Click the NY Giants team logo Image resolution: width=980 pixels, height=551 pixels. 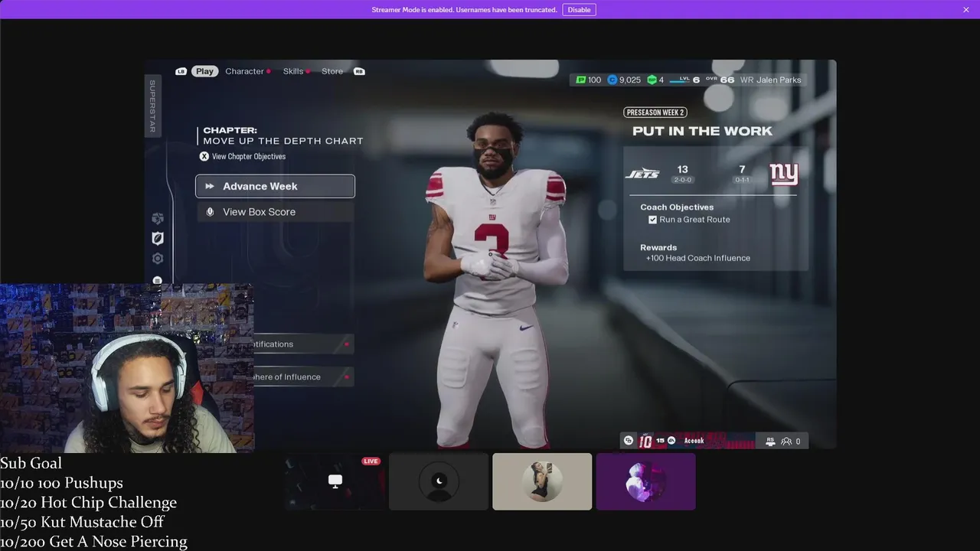[x=784, y=174]
